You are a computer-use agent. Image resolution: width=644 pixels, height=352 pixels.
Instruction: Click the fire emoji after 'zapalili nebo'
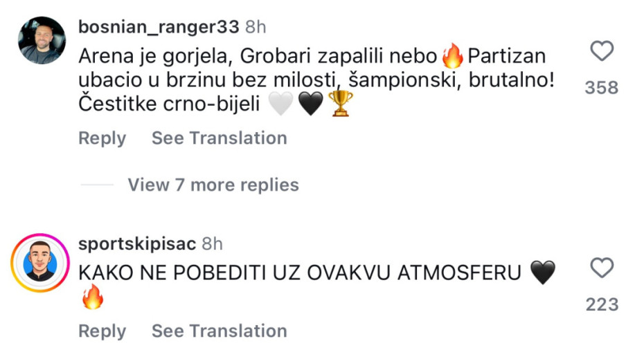coord(451,55)
